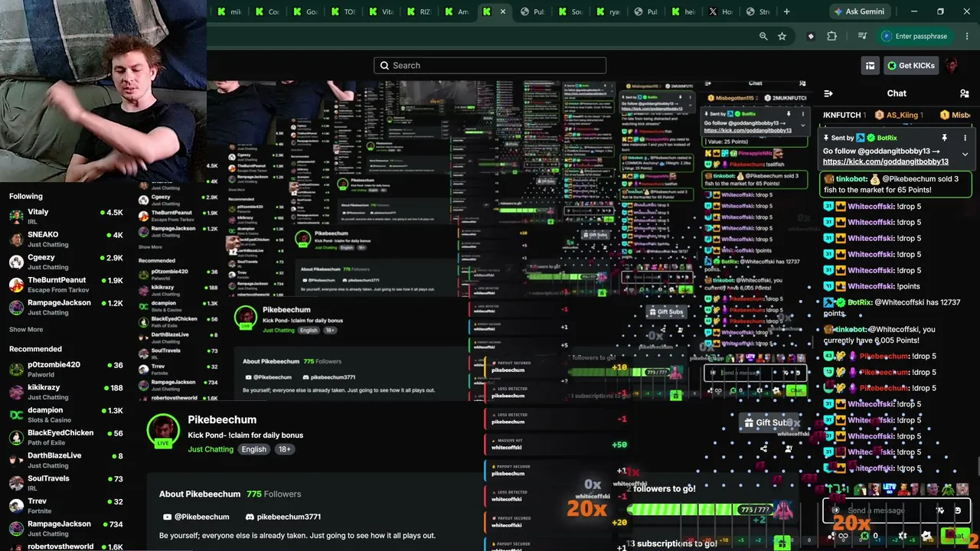Click the large Pikebeechum LIVE avatar
The image size is (980, 551).
(x=163, y=431)
